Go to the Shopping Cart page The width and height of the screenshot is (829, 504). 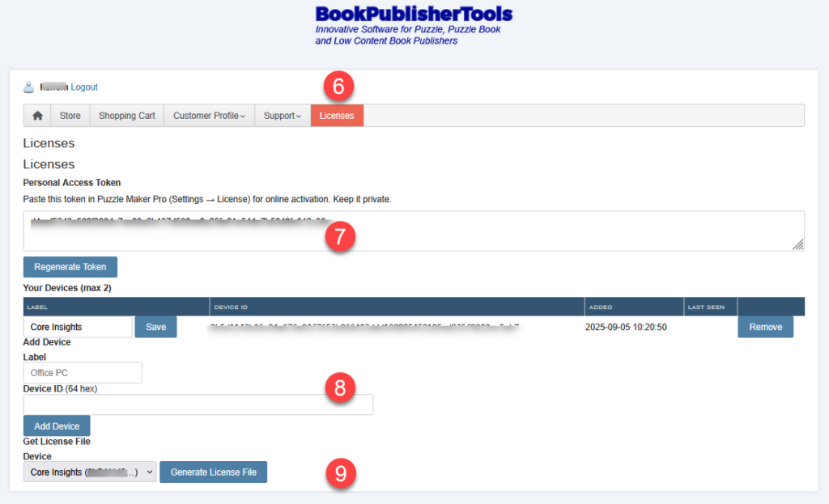click(127, 116)
